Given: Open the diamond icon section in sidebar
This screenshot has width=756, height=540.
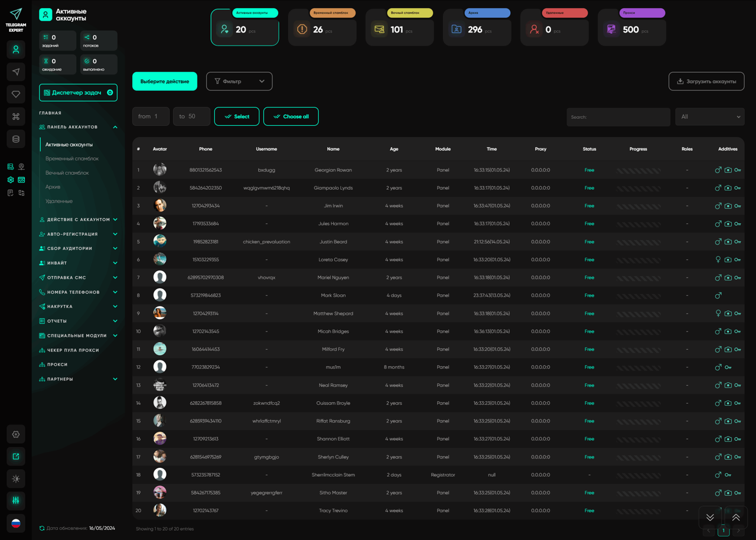Looking at the screenshot, I should click(16, 95).
